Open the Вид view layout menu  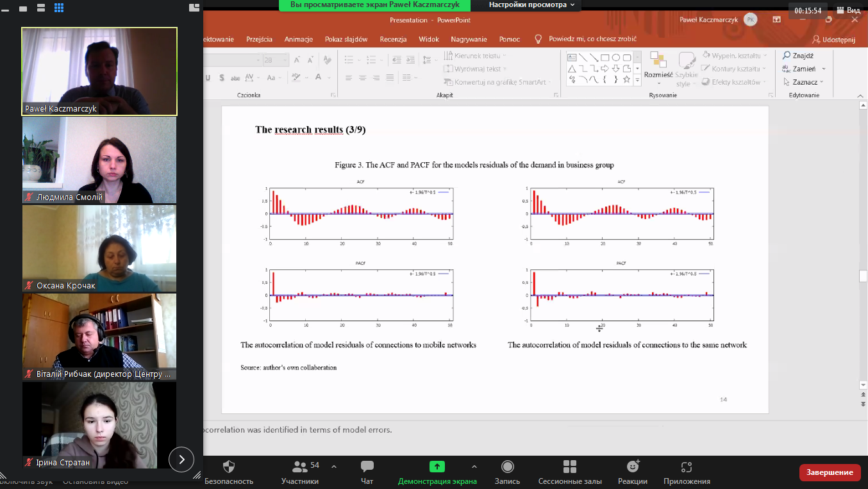coord(847,10)
